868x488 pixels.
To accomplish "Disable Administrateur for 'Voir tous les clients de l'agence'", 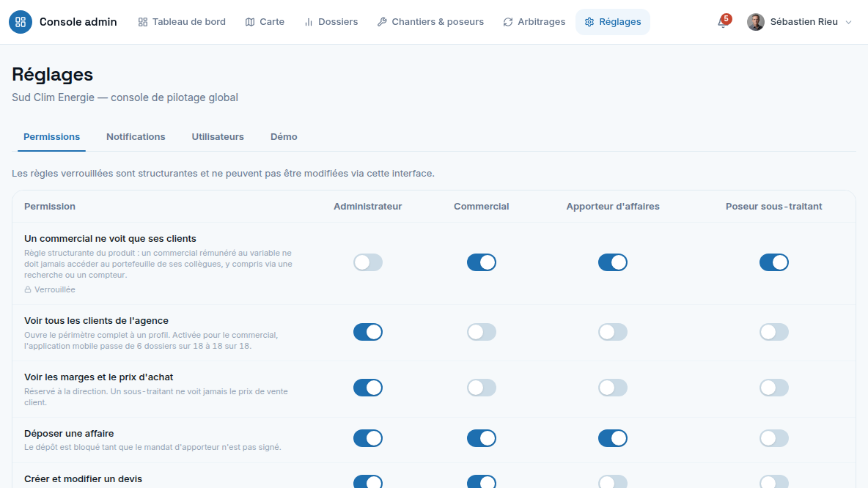I will point(368,332).
